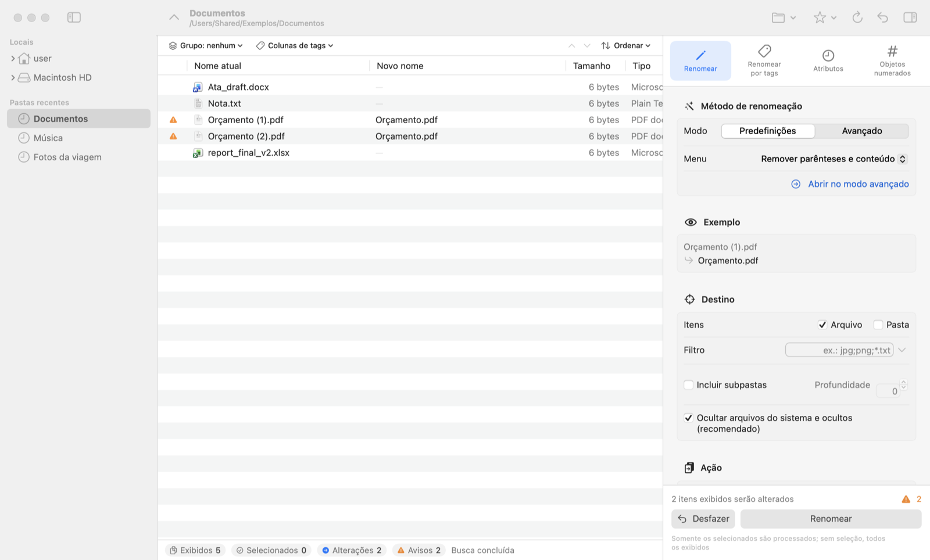Screen dimensions: 930x560
Task: Select the Avançado mode segment
Action: click(862, 131)
